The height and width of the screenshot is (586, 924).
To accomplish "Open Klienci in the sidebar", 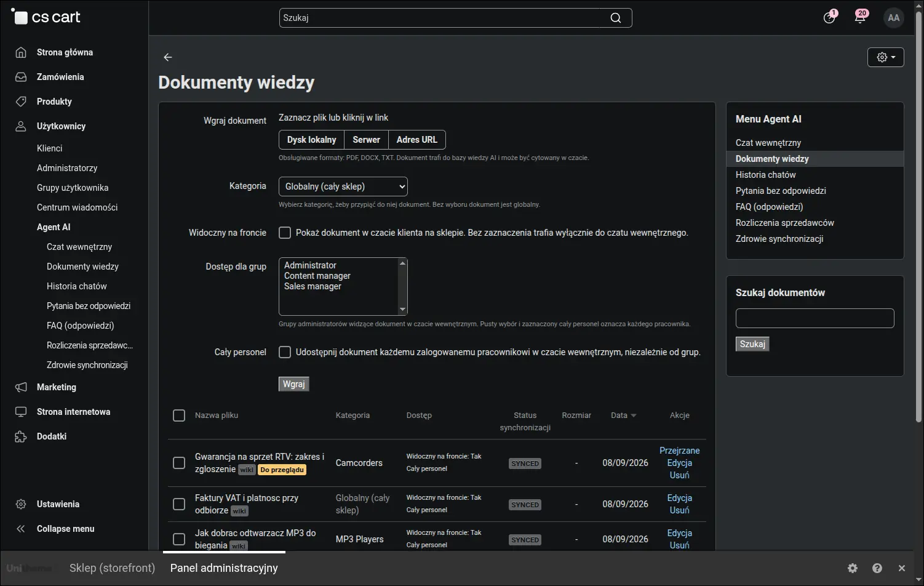I will [50, 148].
